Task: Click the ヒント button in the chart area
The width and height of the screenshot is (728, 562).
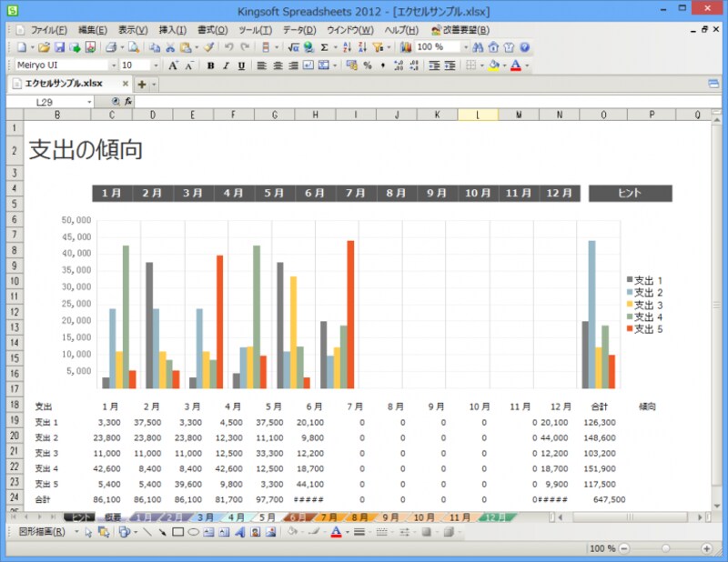Action: pos(631,193)
